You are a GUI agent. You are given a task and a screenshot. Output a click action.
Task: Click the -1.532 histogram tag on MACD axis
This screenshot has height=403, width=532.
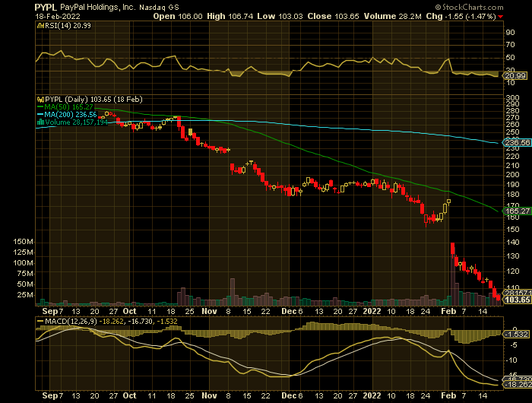[516, 335]
